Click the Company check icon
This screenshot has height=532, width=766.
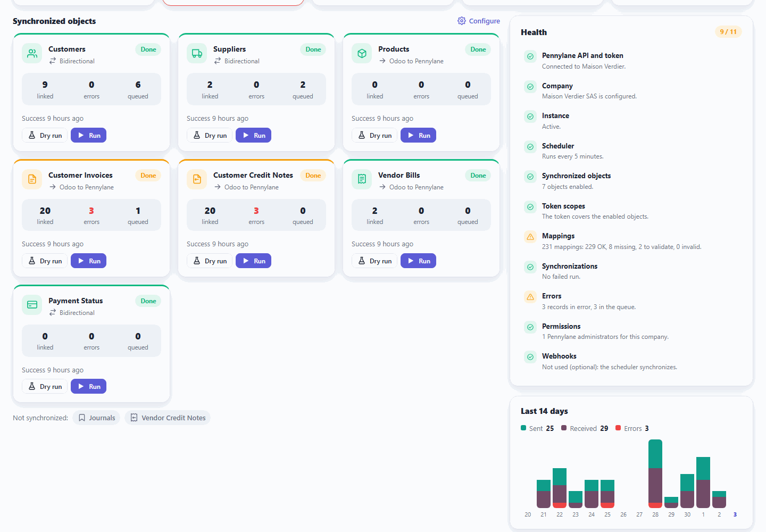530,87
